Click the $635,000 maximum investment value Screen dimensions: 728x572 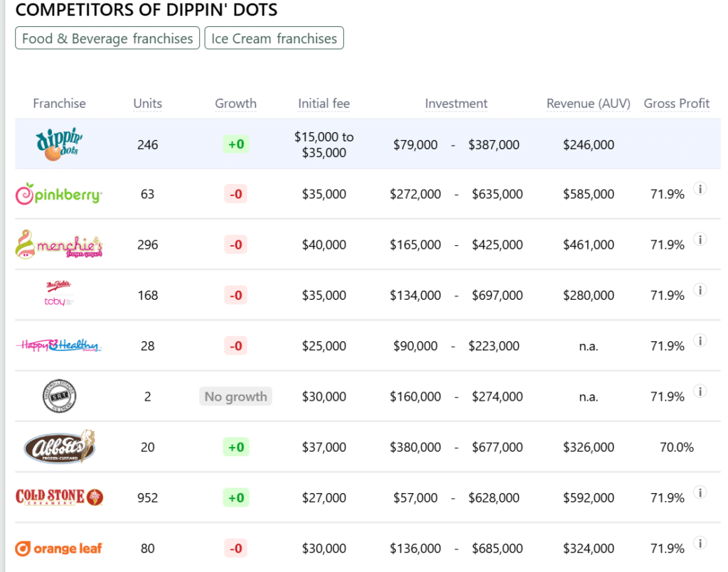497,194
